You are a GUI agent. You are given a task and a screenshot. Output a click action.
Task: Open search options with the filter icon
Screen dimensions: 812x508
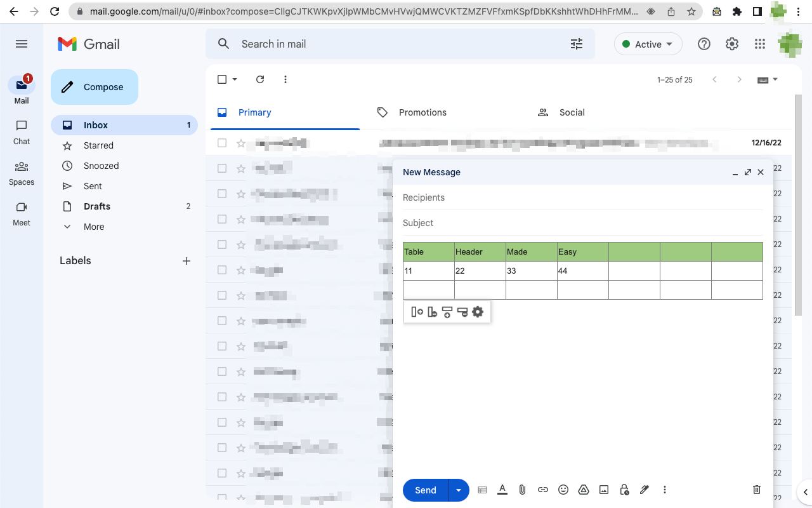[577, 44]
